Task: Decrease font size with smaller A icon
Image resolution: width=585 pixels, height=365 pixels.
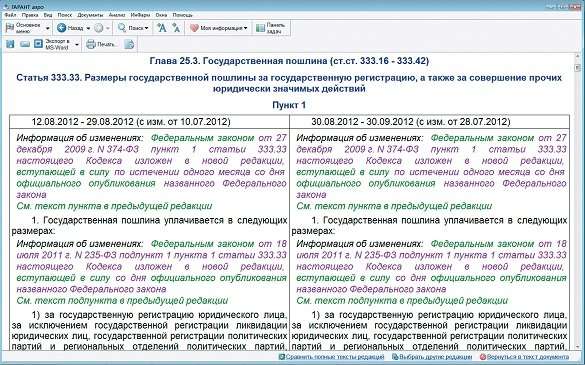Action: pos(176,28)
